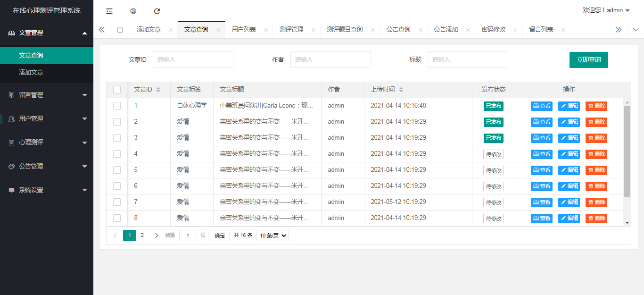Screen dimensions: 644x295
Task: Click the refresh icon in top bar
Action: [157, 11]
